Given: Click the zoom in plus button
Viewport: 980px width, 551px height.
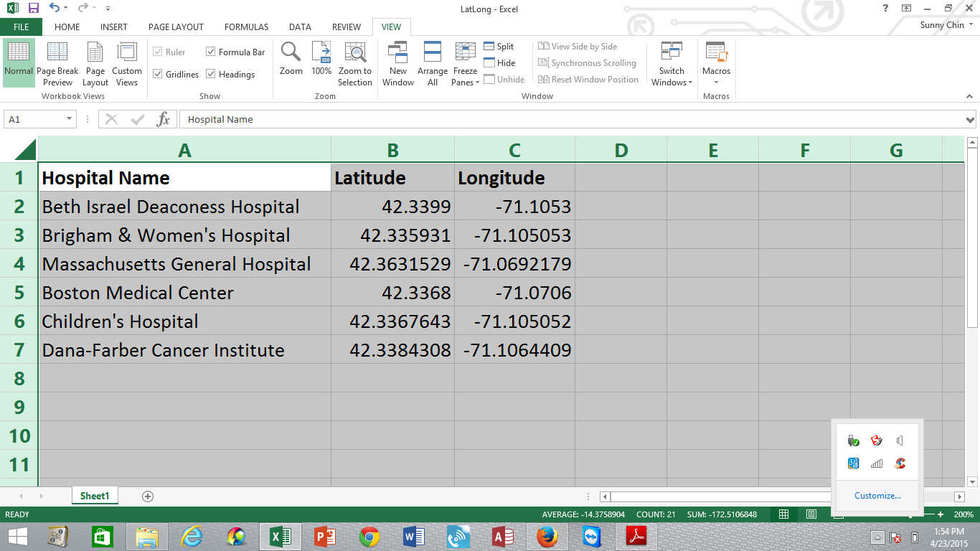Looking at the screenshot, I should pos(941,514).
